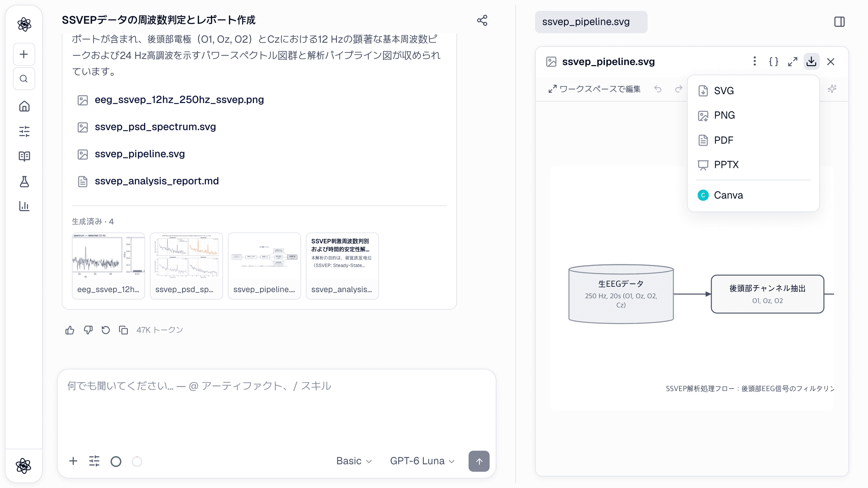
Task: Select PPTX from the download menu
Action: 753,165
